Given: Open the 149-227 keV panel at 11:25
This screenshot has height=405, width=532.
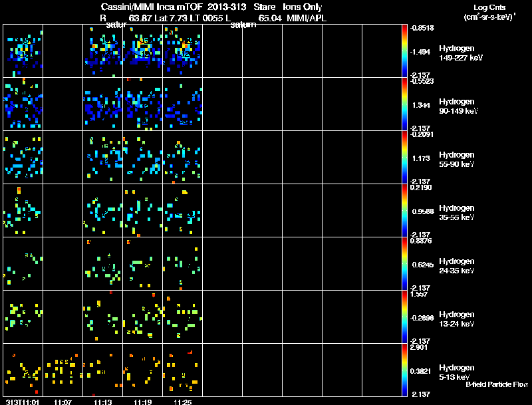Looking at the screenshot, I should tap(182, 51).
